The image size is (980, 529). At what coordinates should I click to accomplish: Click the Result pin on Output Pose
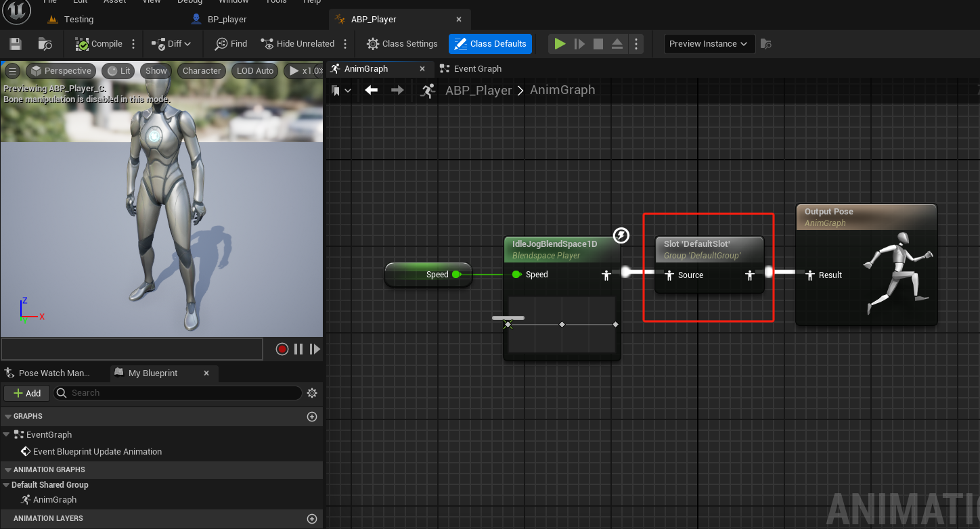tap(809, 275)
